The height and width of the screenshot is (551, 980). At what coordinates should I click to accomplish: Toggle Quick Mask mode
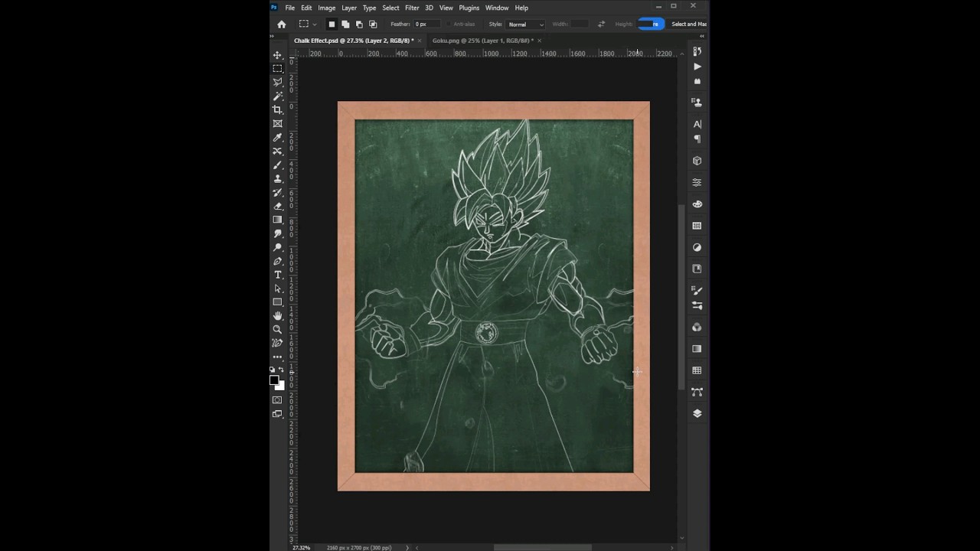[277, 400]
